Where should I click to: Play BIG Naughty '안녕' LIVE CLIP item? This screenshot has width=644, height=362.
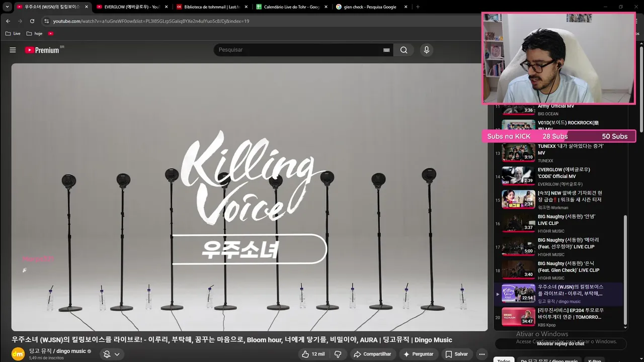558,223
